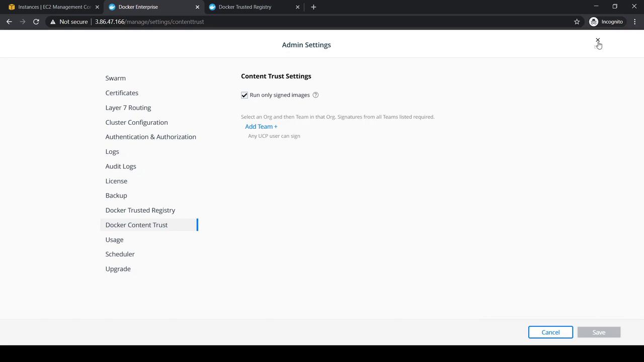Click the Not secure warning icon
Image resolution: width=644 pixels, height=362 pixels.
point(53,22)
